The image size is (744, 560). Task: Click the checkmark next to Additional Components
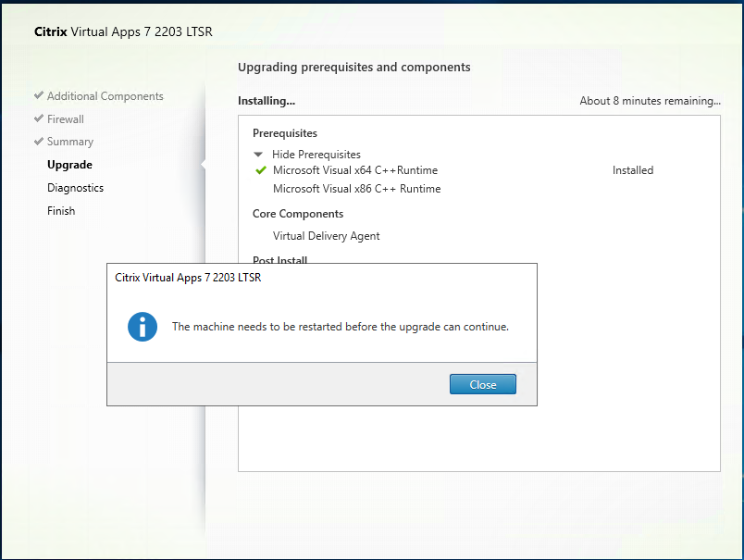coord(39,95)
